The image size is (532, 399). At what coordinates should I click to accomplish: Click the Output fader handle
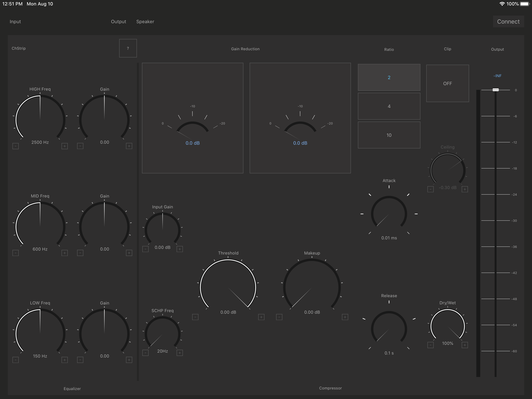pos(495,90)
